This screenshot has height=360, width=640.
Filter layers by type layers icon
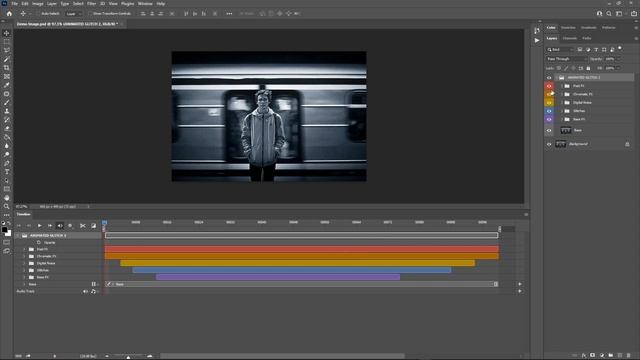[x=596, y=49]
